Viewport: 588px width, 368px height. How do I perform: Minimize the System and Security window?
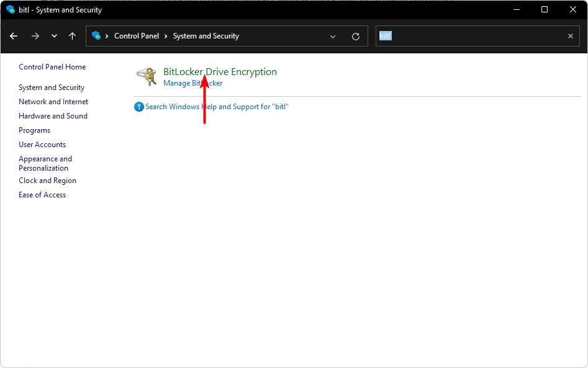point(517,10)
